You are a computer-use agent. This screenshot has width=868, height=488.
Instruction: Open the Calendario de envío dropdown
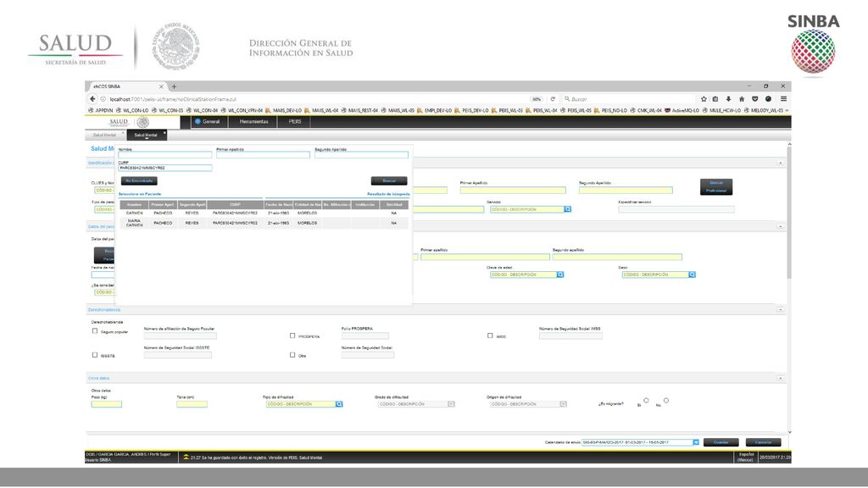[x=696, y=442]
